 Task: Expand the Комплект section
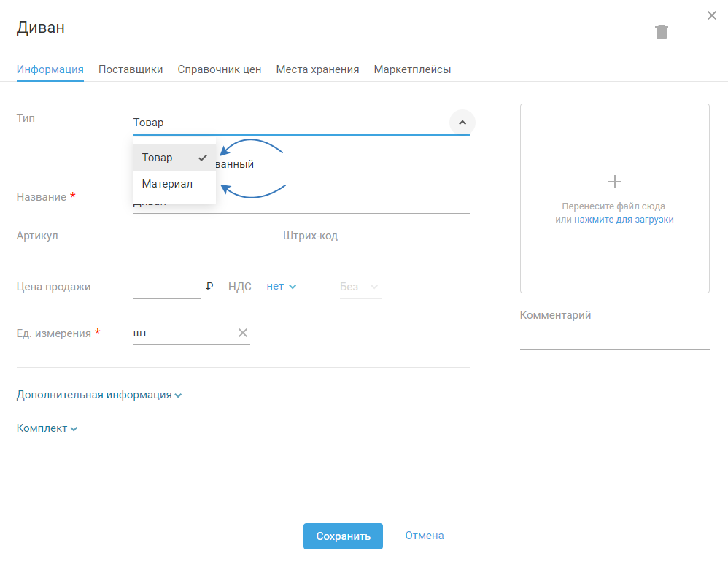(47, 428)
